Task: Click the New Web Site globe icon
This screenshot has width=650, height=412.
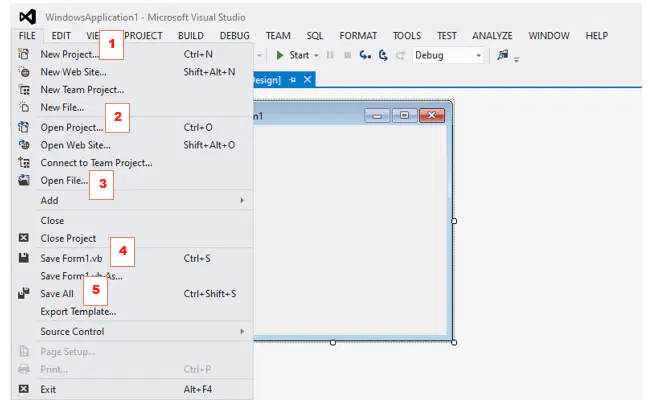Action: [24, 72]
